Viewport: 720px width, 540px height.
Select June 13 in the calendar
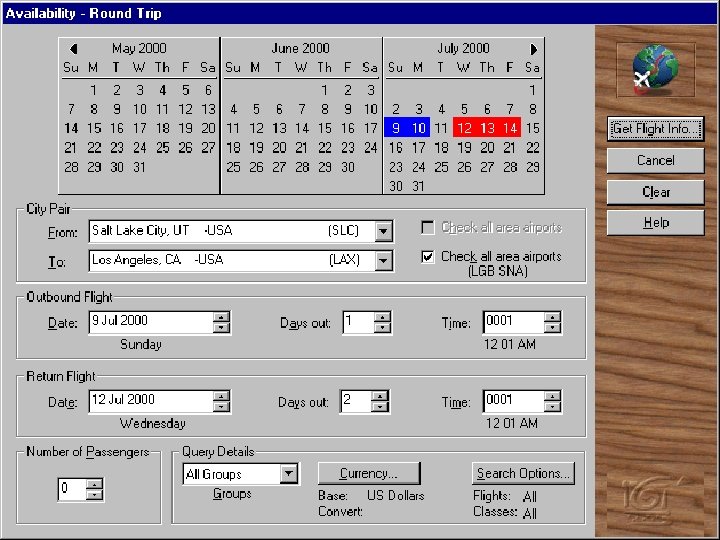click(279, 128)
